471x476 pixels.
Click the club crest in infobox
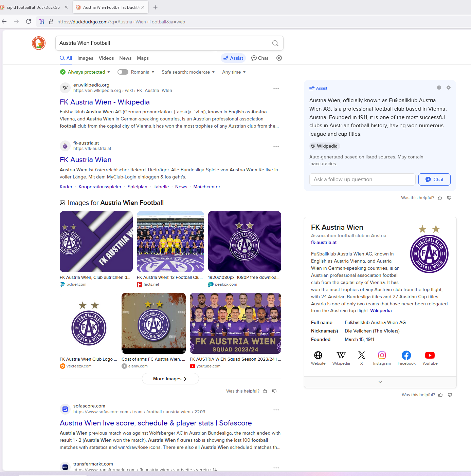click(x=429, y=249)
